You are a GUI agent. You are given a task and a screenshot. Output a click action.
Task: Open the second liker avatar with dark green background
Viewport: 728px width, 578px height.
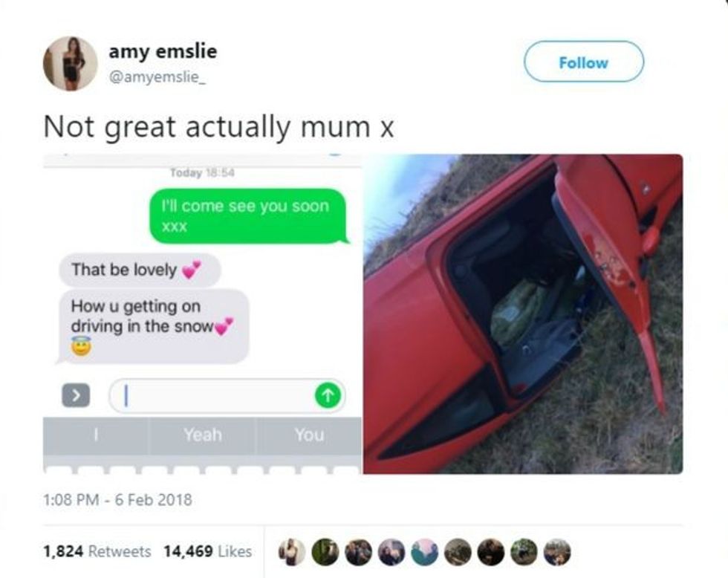[x=325, y=552]
